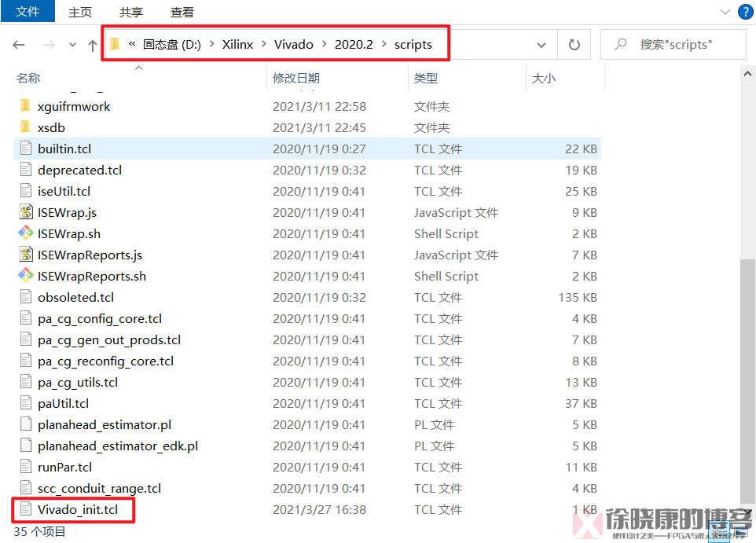The width and height of the screenshot is (756, 543).
Task: Sort by the 类型 column
Action: pos(426,78)
